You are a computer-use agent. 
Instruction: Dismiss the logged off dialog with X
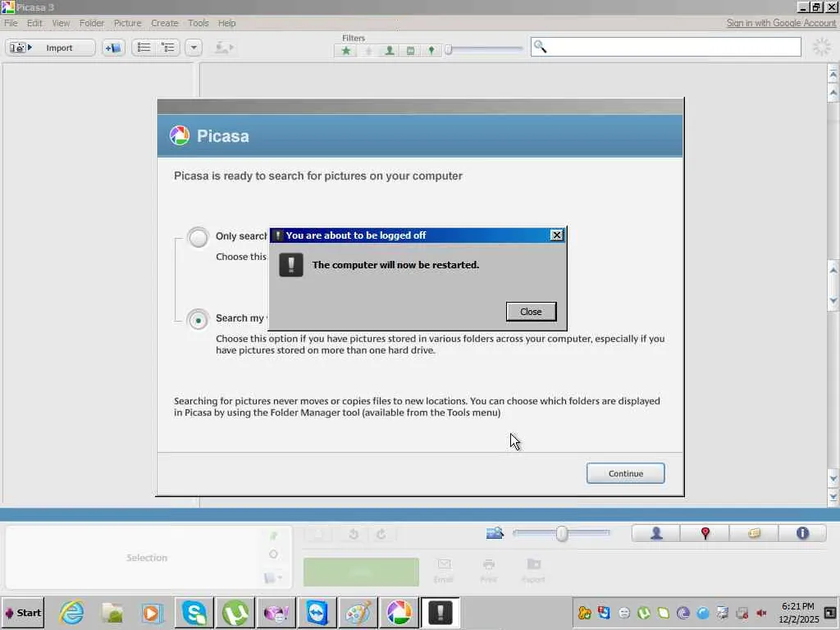557,235
